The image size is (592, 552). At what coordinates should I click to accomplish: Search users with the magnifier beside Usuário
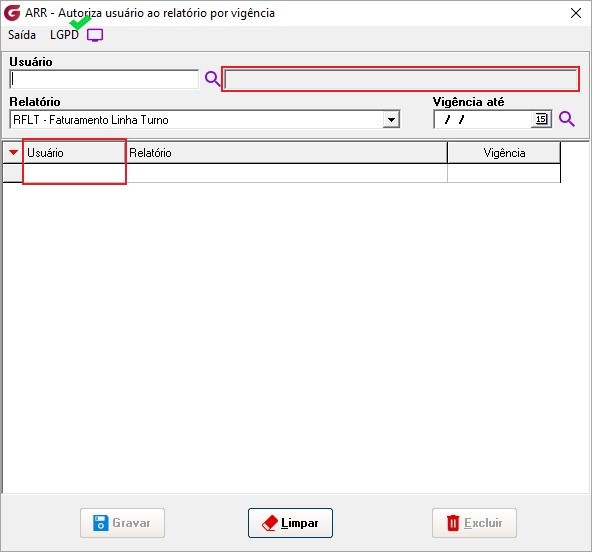point(212,79)
